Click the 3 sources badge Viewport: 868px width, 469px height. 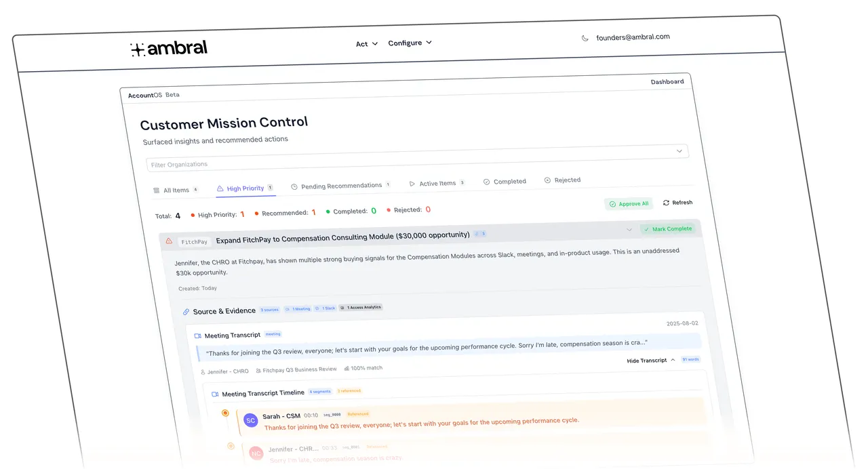270,310
